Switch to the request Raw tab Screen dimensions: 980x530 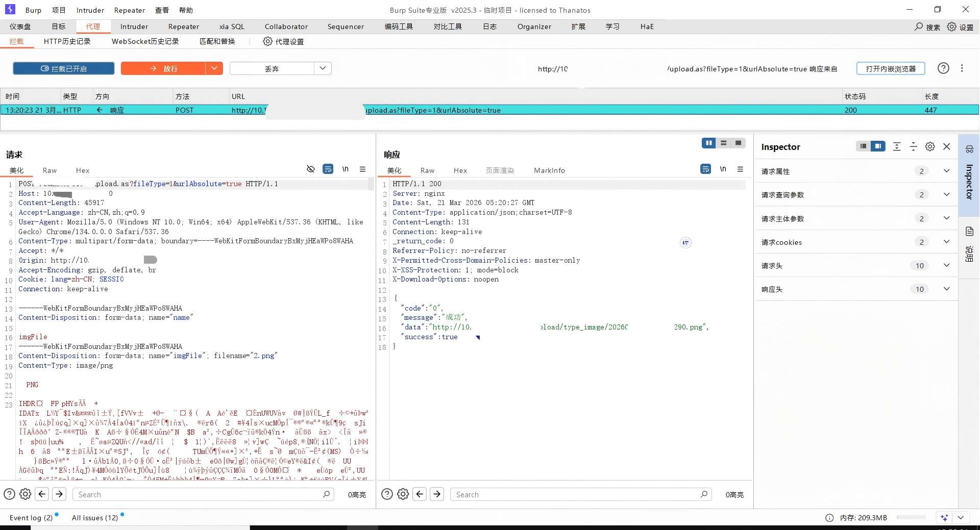click(50, 170)
